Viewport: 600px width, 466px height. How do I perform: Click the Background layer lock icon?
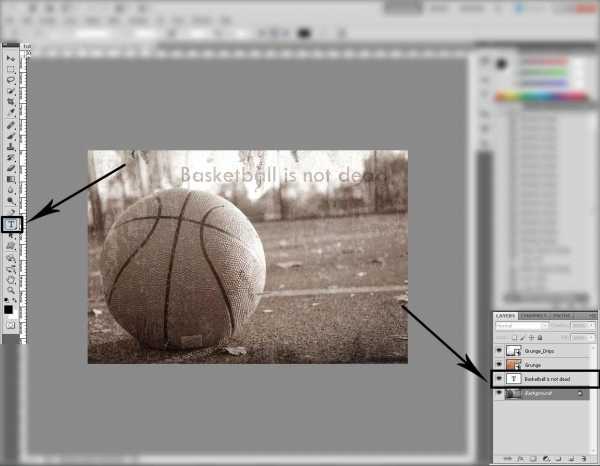point(580,393)
